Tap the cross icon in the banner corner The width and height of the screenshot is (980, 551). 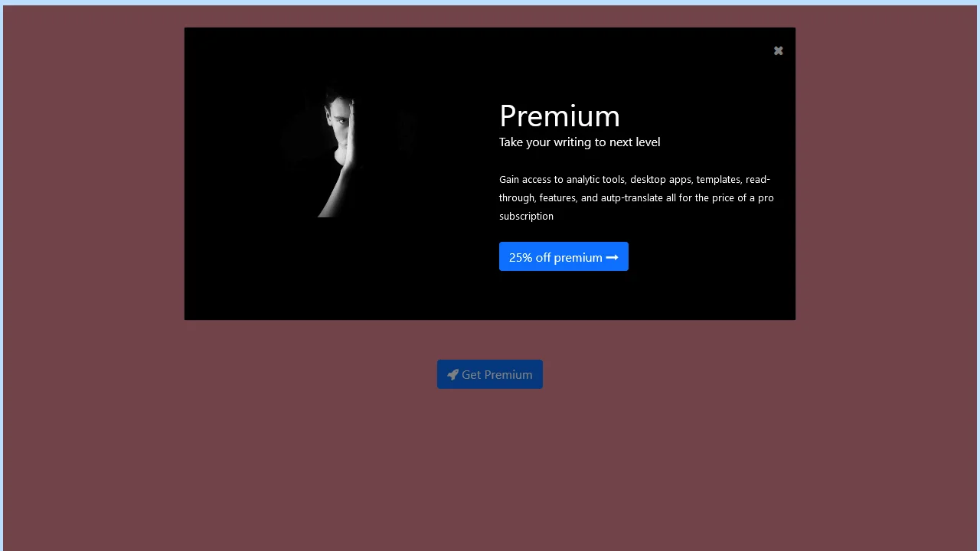778,51
